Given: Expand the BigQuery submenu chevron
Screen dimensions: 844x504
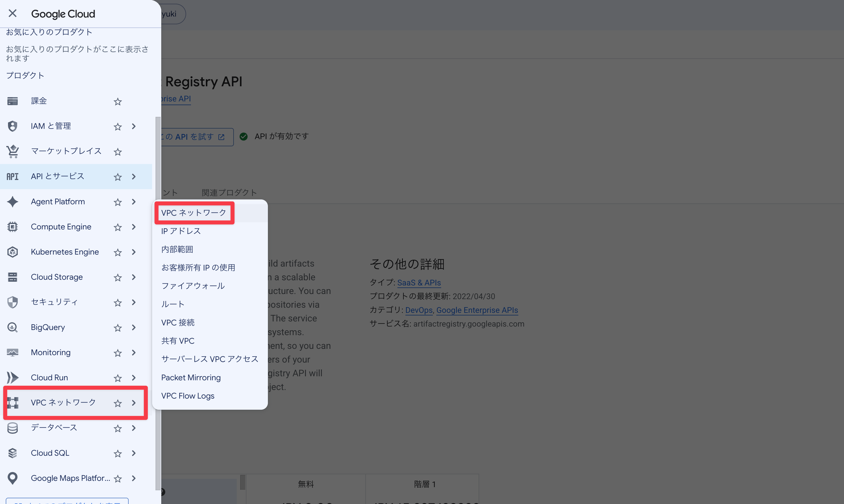Looking at the screenshot, I should tap(134, 327).
